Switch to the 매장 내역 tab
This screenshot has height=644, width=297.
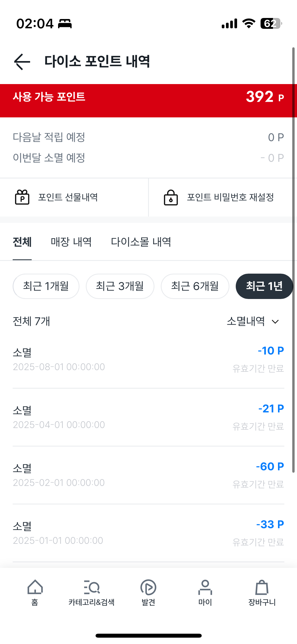[x=71, y=242]
